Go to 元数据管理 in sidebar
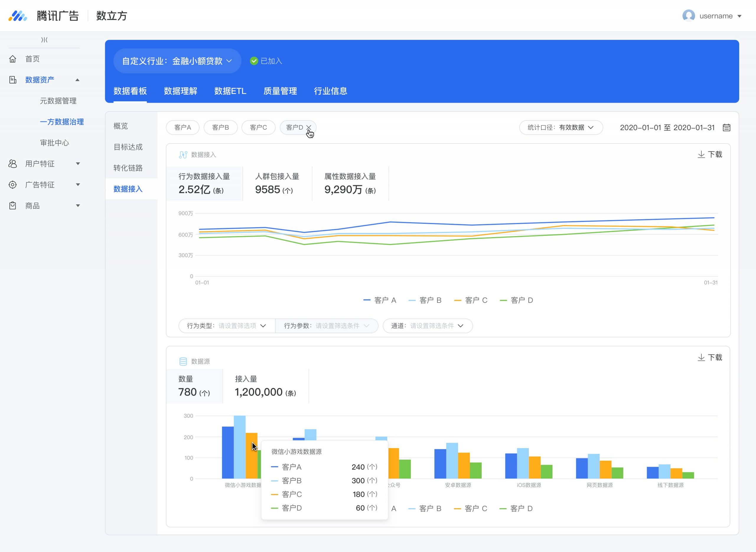 click(x=58, y=101)
